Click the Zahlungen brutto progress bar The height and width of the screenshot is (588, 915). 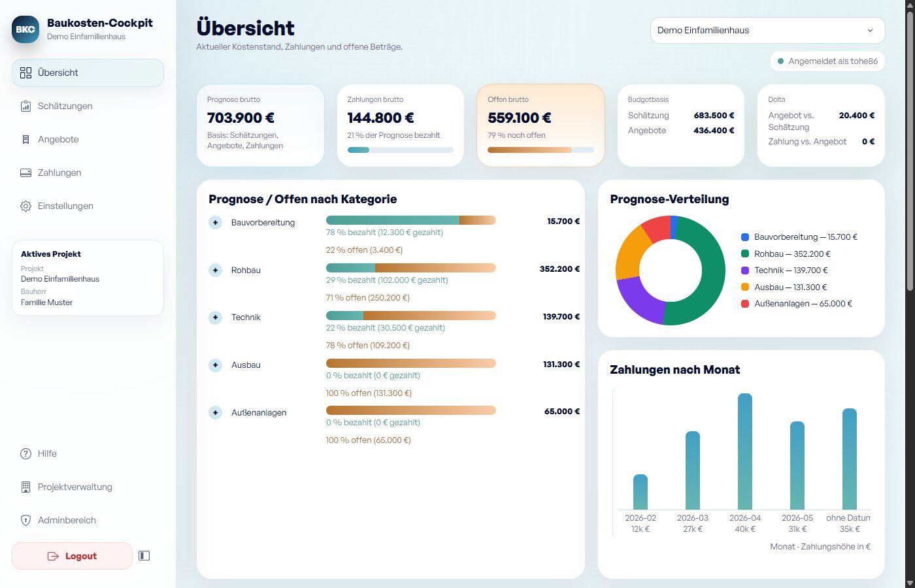click(x=400, y=150)
